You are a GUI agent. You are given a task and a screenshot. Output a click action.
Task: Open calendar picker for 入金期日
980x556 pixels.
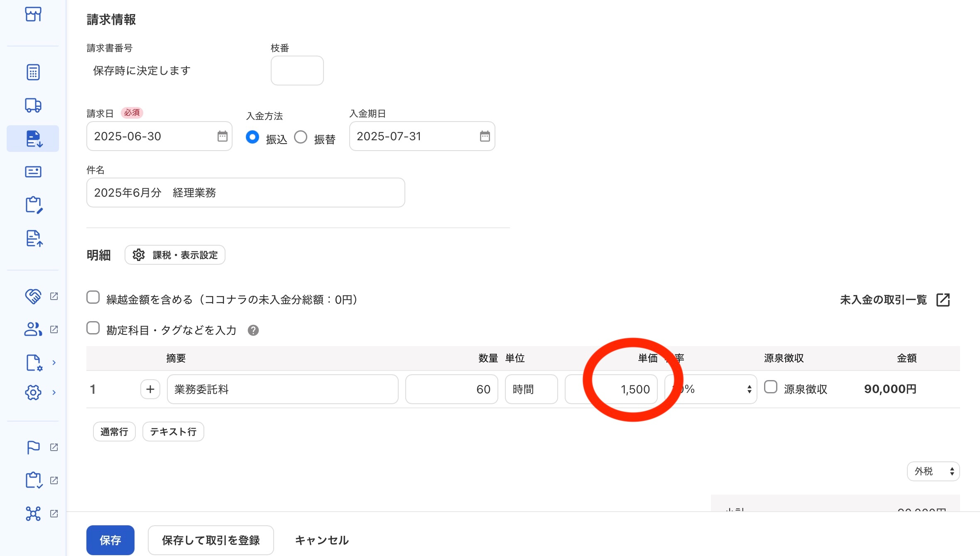pyautogui.click(x=485, y=136)
